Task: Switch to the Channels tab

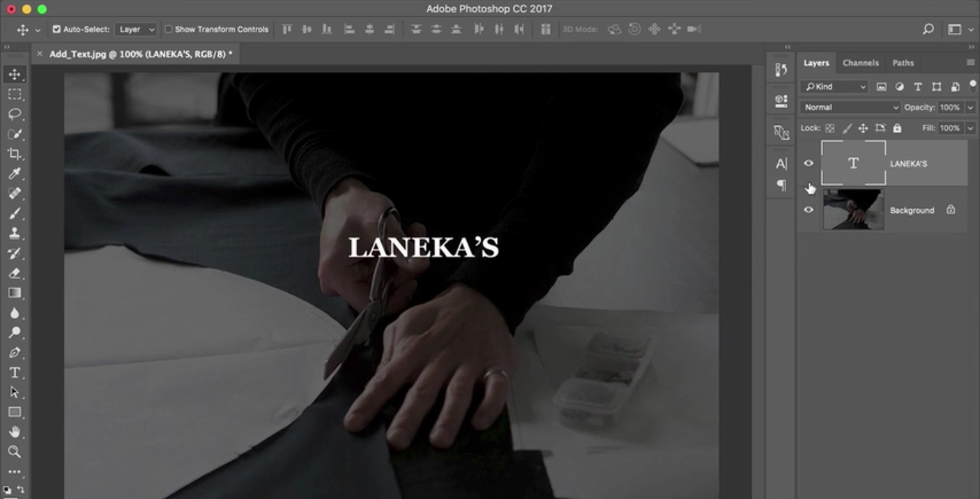Action: coord(861,63)
